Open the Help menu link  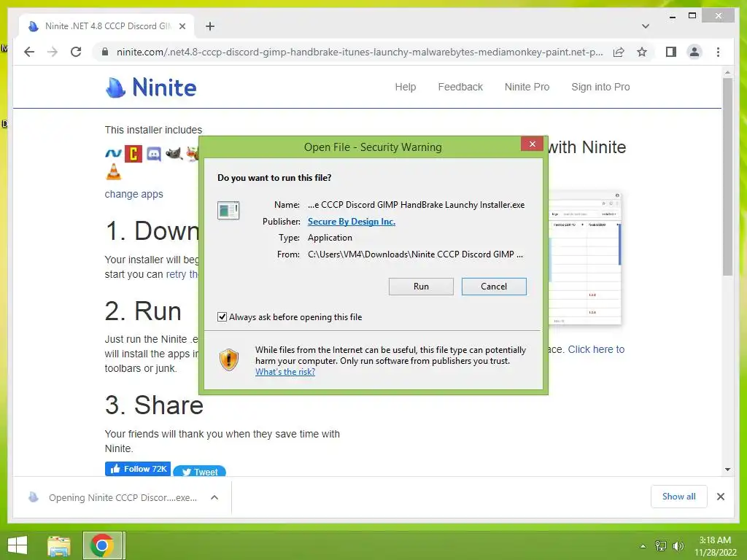(x=406, y=87)
